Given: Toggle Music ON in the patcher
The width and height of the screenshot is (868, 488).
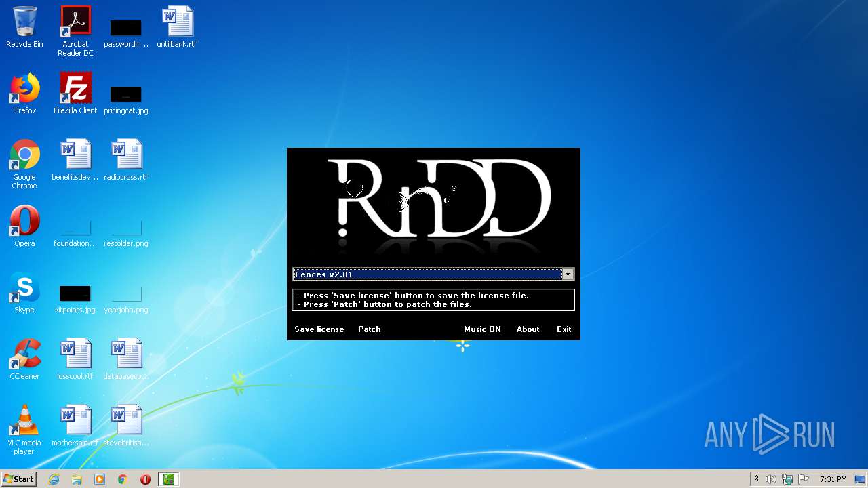Looking at the screenshot, I should coord(482,329).
